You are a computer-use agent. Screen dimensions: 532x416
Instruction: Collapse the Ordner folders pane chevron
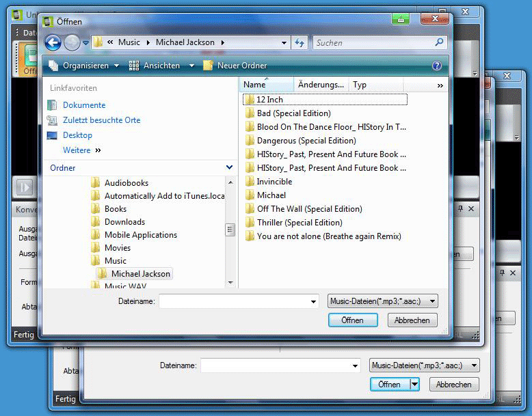click(x=229, y=167)
